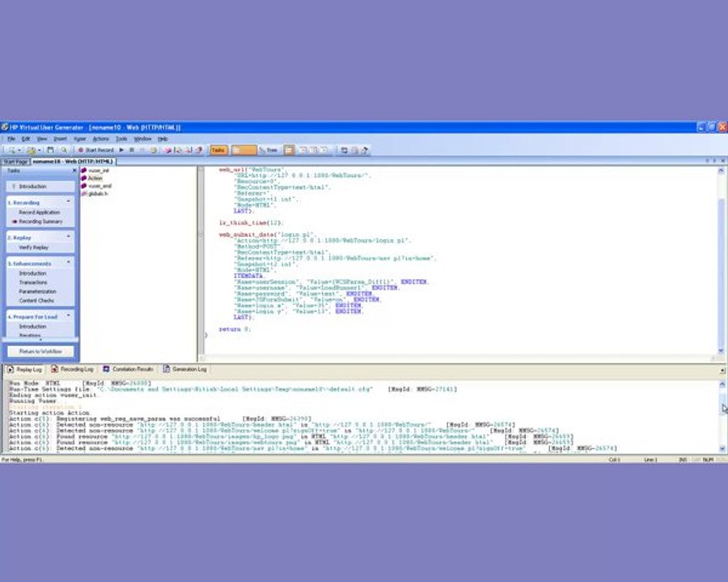Select globals.h in the script tree
This screenshot has width=728, height=582.
(x=95, y=193)
